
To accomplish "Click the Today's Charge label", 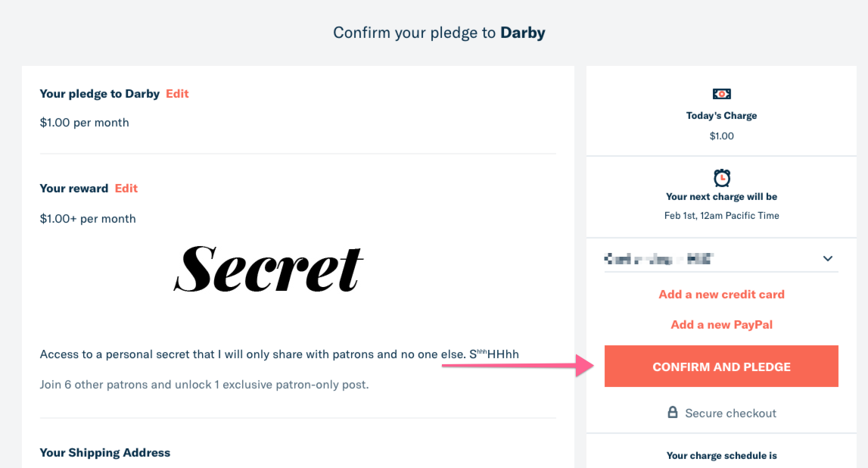I will point(721,116).
